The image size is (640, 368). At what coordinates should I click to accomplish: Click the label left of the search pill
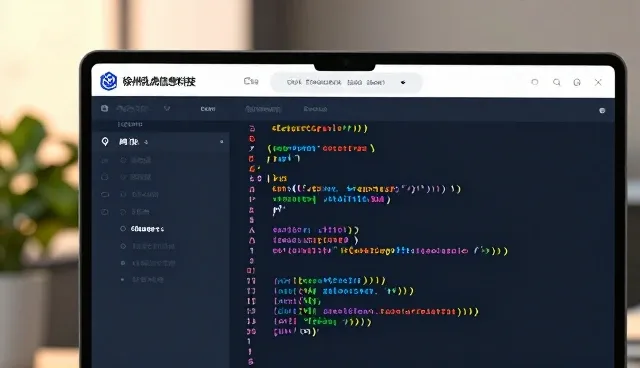click(x=251, y=81)
